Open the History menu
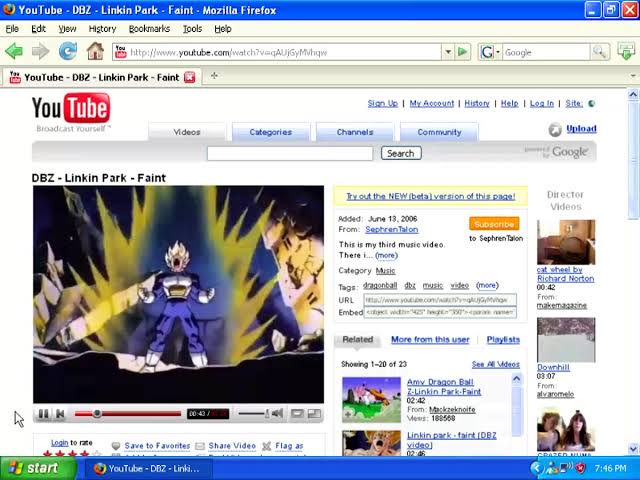 coord(102,29)
